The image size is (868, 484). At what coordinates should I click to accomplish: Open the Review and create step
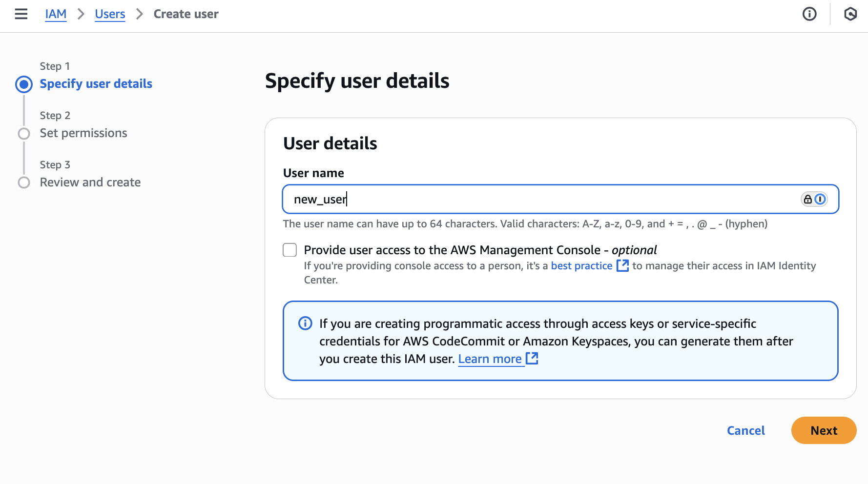tap(90, 182)
